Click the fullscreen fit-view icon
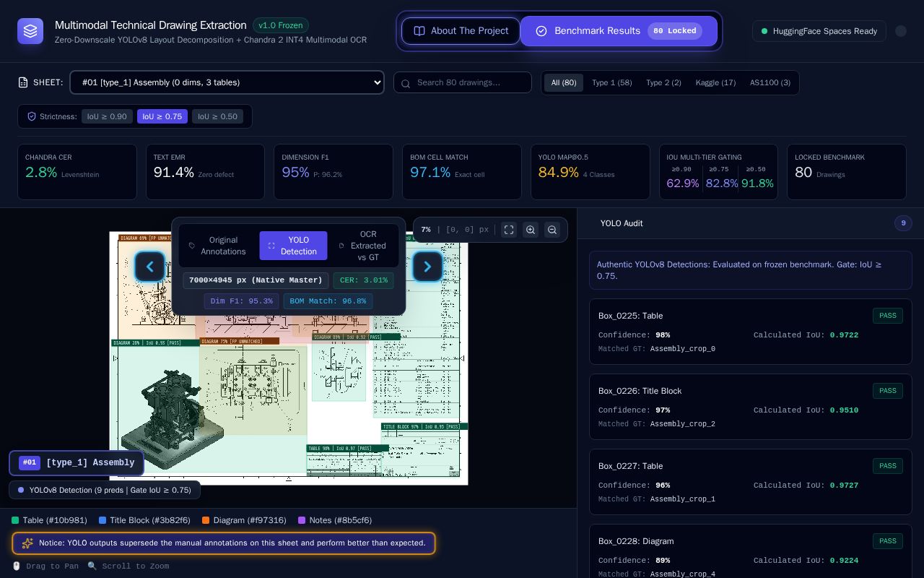This screenshot has height=578, width=924. pyautogui.click(x=509, y=230)
